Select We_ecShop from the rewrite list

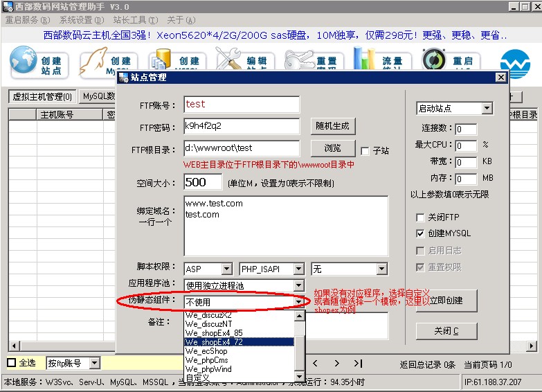206,351
